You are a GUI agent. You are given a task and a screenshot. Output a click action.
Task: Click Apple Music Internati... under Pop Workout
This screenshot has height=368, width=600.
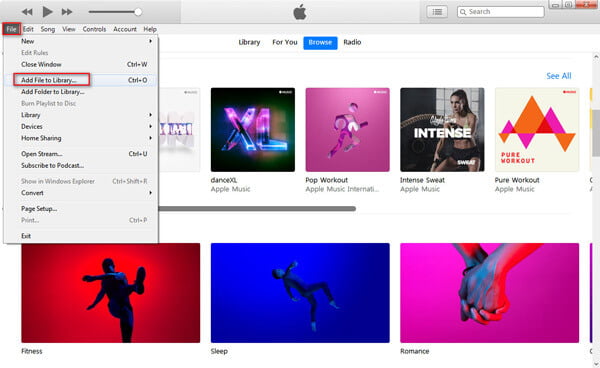point(342,189)
